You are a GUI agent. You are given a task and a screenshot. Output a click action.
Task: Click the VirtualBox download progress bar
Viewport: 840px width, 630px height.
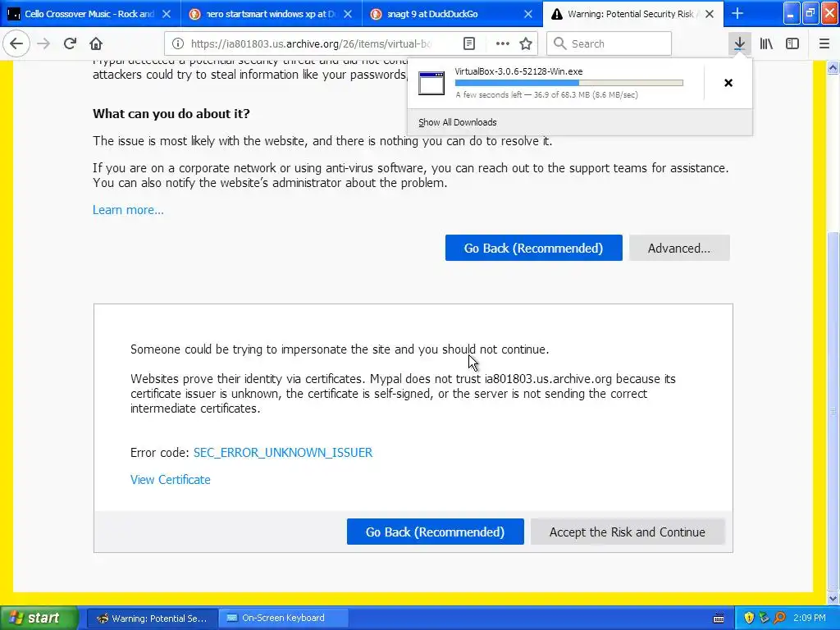(x=569, y=83)
